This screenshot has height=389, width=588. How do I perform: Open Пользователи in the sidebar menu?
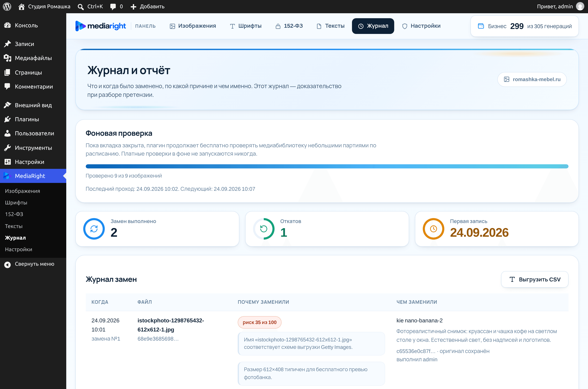pos(33,133)
